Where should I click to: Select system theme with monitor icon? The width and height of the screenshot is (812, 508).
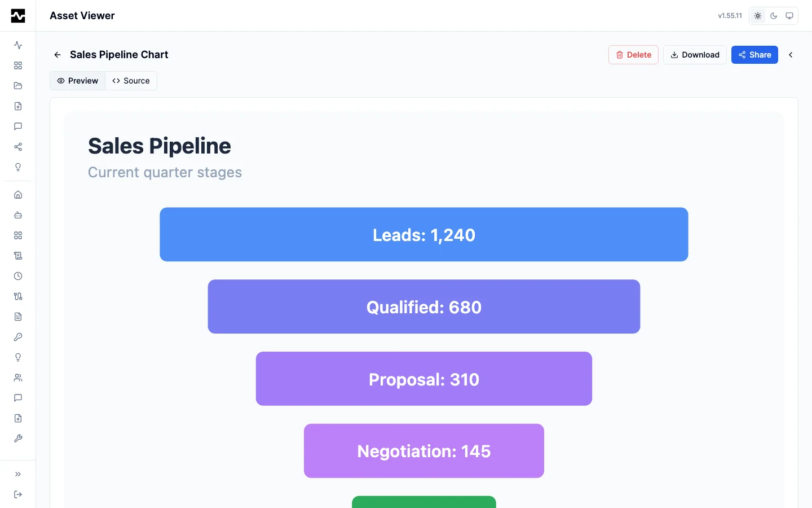789,16
